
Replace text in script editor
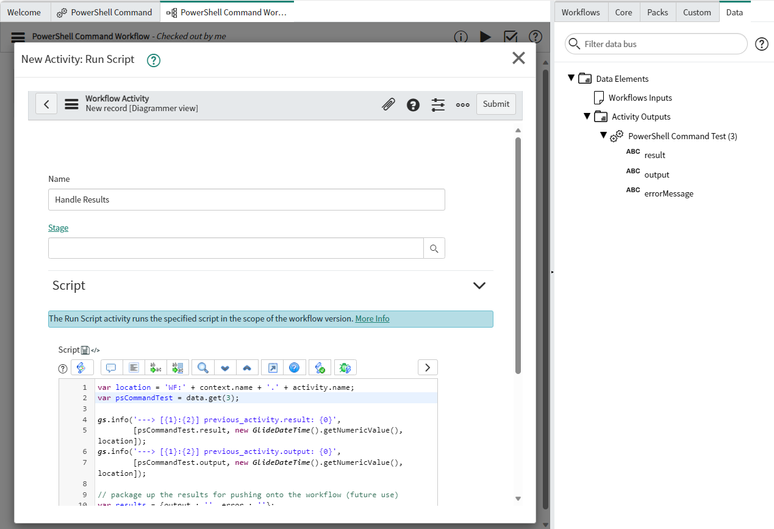click(155, 368)
